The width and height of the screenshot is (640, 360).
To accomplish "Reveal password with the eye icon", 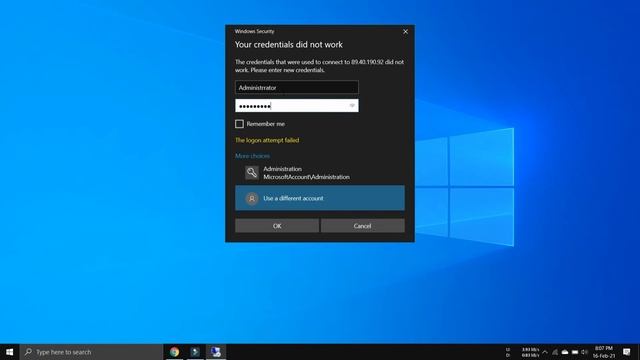I will tap(352, 106).
